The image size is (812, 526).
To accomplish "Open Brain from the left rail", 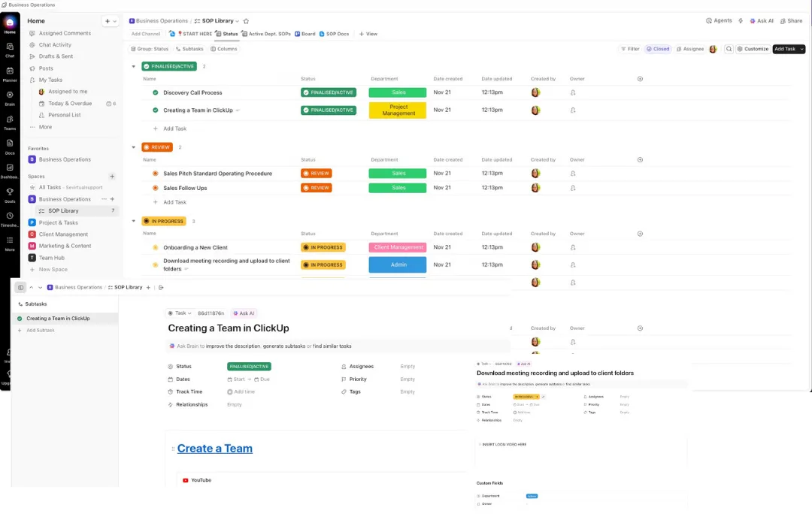I will 10,98.
